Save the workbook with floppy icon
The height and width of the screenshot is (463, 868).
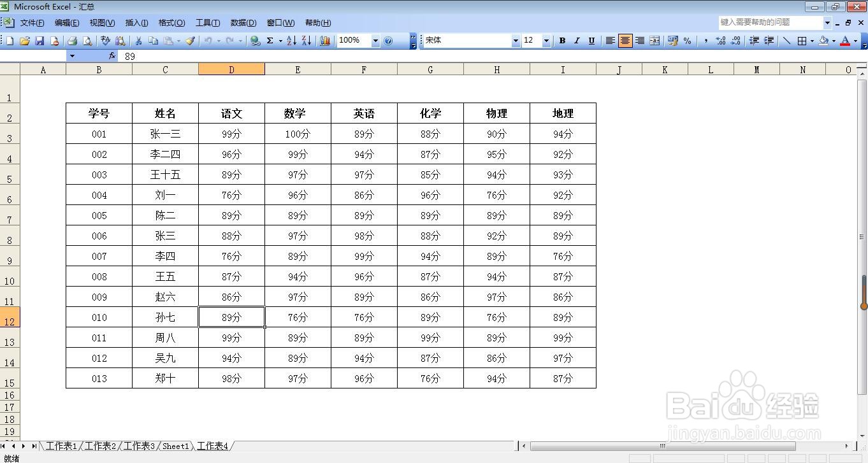pos(40,40)
